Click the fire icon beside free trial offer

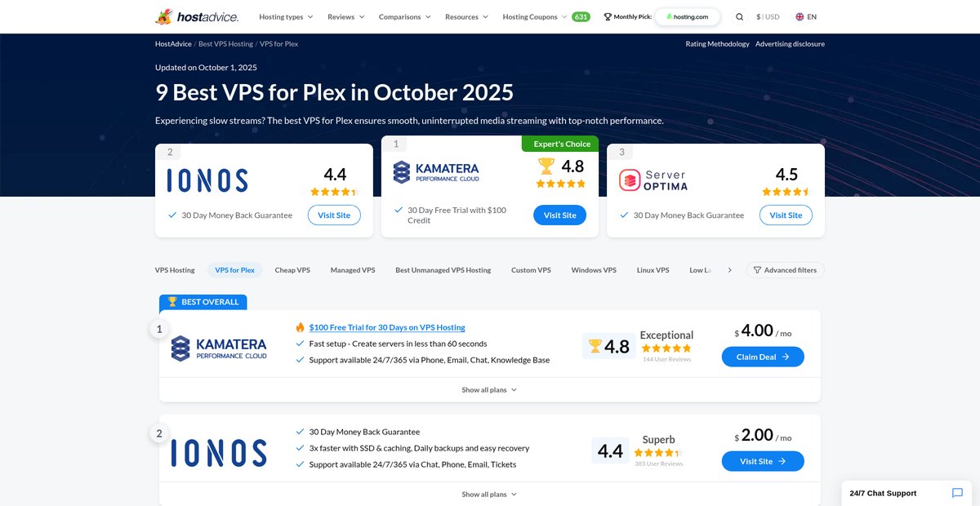(301, 327)
